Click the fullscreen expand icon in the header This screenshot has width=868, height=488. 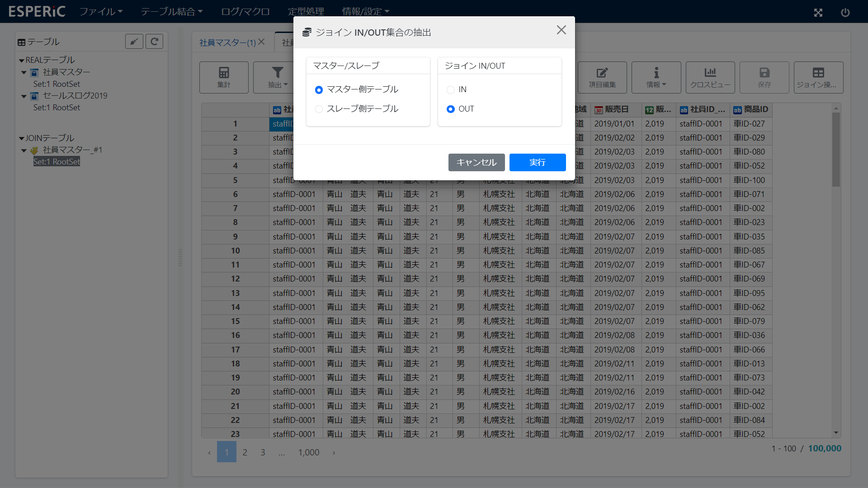pos(818,13)
